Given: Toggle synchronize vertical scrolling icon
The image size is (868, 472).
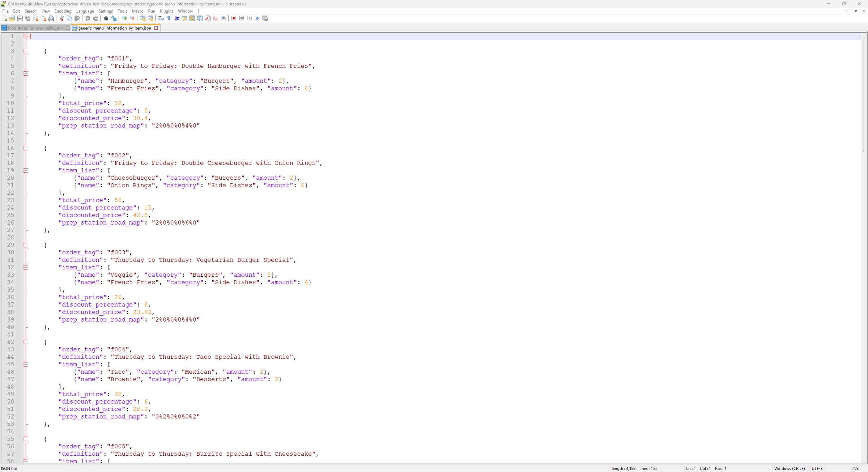Looking at the screenshot, I should pos(142,18).
